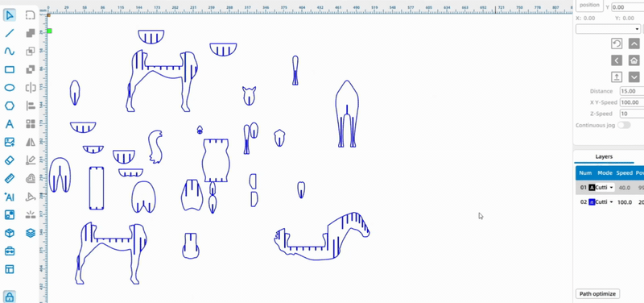Select the Eraser tool
The image size is (644, 303).
click(10, 160)
